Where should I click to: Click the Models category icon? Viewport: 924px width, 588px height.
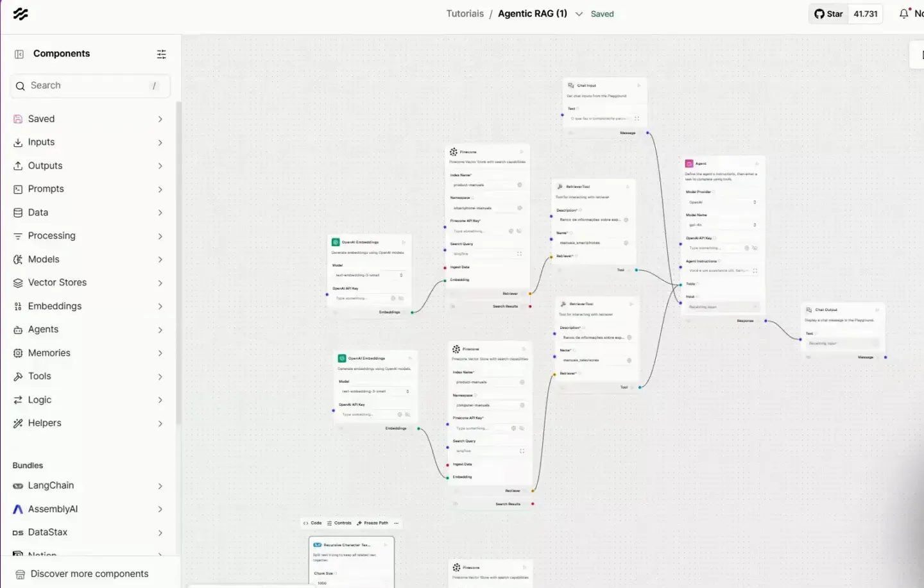(x=18, y=260)
